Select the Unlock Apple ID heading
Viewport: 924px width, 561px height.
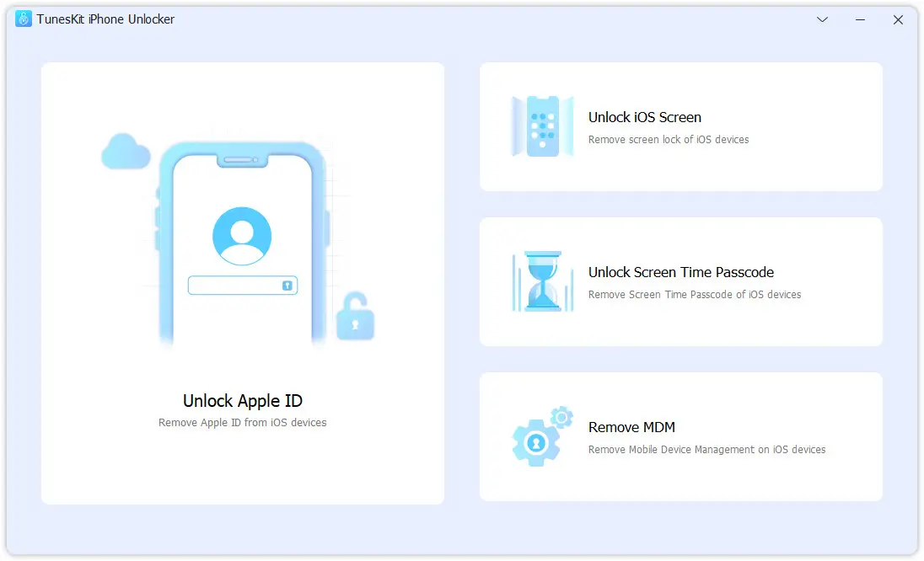(243, 401)
